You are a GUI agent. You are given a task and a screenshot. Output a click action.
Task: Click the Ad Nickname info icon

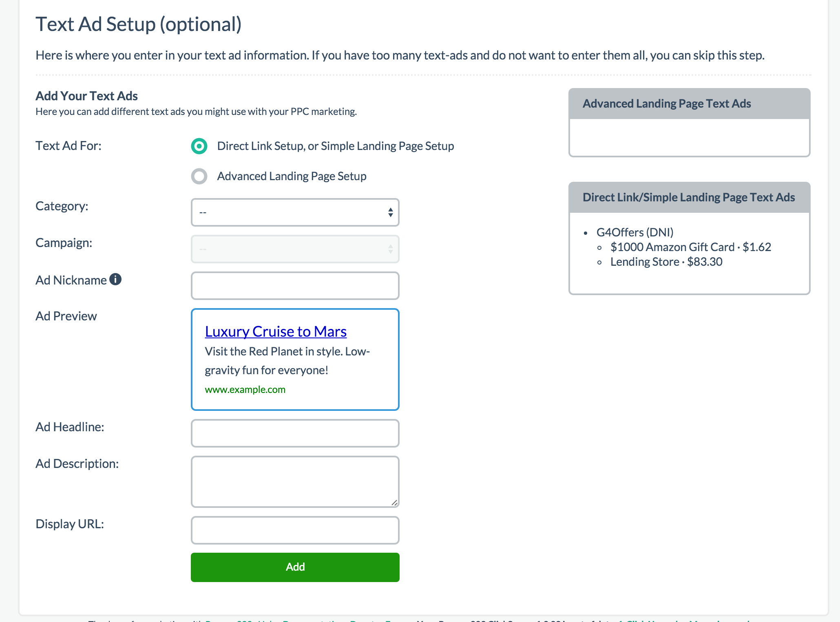[x=115, y=279]
